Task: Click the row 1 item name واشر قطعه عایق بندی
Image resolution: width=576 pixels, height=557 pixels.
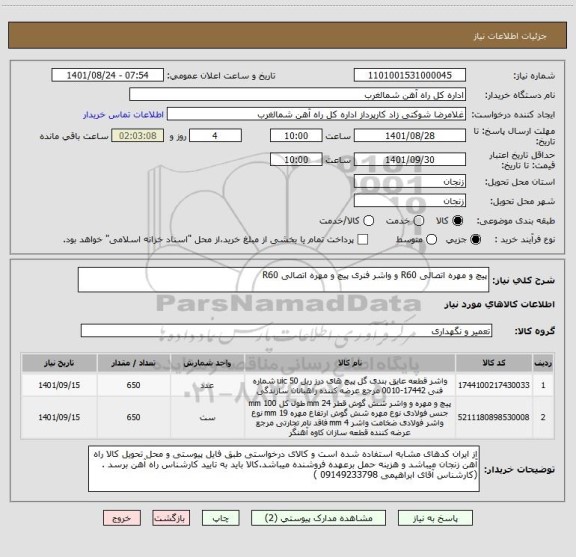Action: click(350, 385)
